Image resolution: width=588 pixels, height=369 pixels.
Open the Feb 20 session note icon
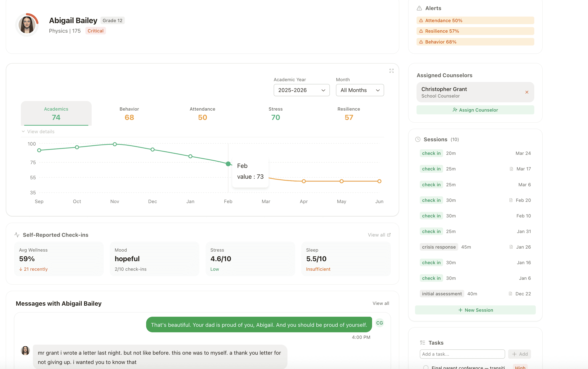pyautogui.click(x=511, y=200)
